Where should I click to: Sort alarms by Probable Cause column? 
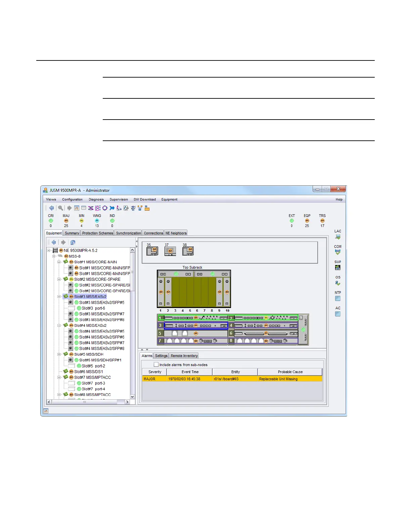tap(290, 372)
